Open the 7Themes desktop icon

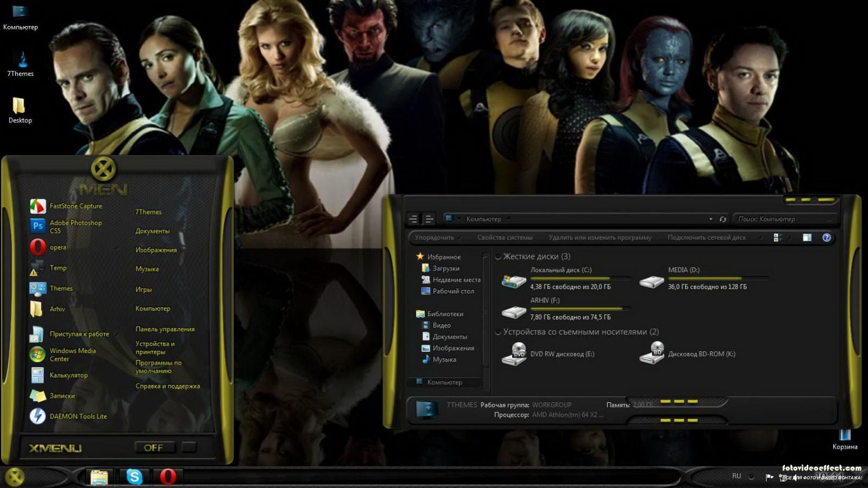[21, 64]
